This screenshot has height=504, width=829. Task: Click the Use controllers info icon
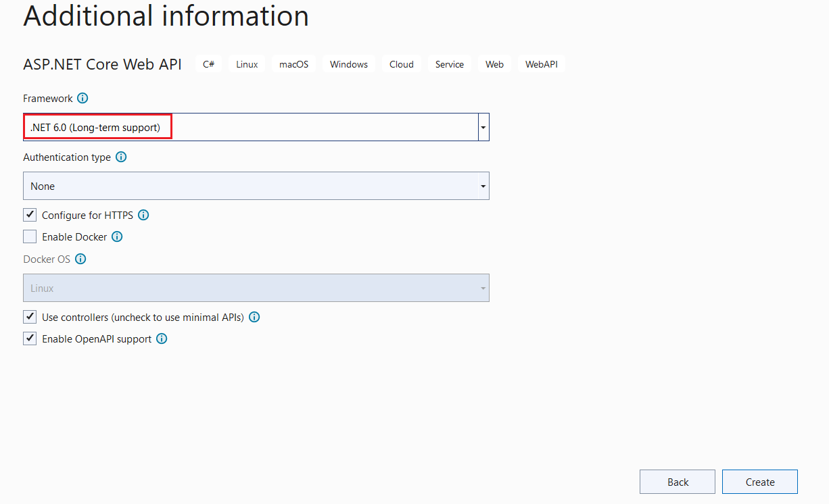254,316
